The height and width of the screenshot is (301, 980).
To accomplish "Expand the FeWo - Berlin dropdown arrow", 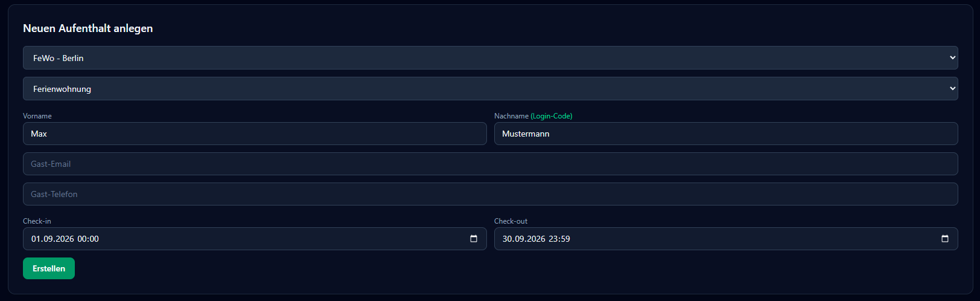I will tap(953, 58).
